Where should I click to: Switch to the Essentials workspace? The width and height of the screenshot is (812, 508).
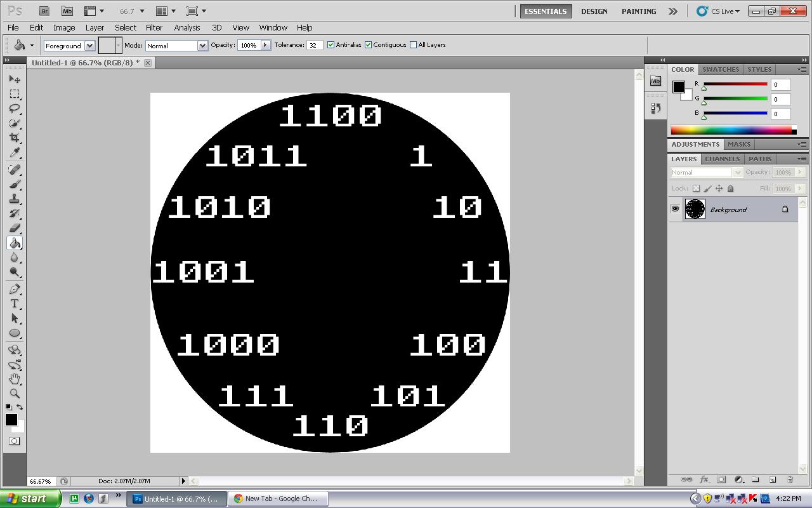(x=546, y=11)
